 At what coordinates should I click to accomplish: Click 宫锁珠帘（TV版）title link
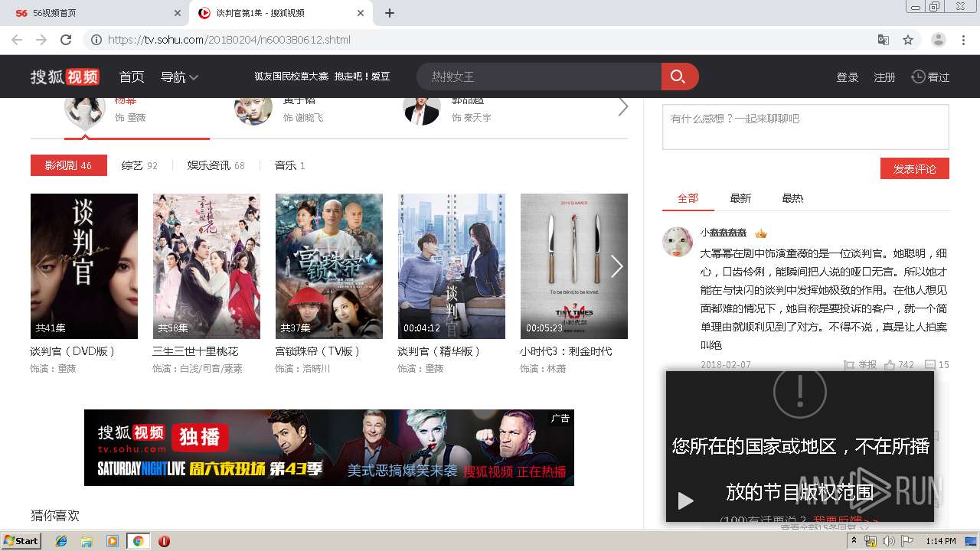click(318, 351)
